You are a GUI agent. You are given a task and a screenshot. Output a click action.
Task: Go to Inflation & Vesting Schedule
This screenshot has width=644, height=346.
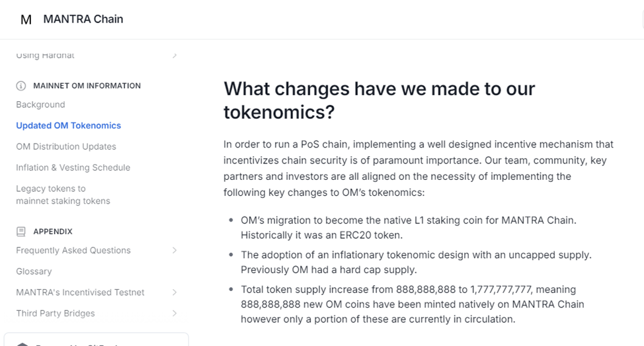click(73, 167)
